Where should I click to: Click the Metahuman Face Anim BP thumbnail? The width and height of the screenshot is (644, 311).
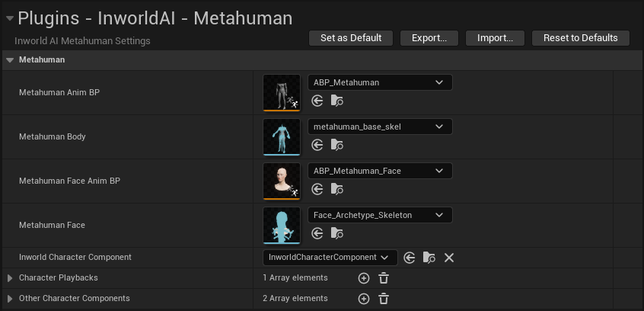click(282, 181)
